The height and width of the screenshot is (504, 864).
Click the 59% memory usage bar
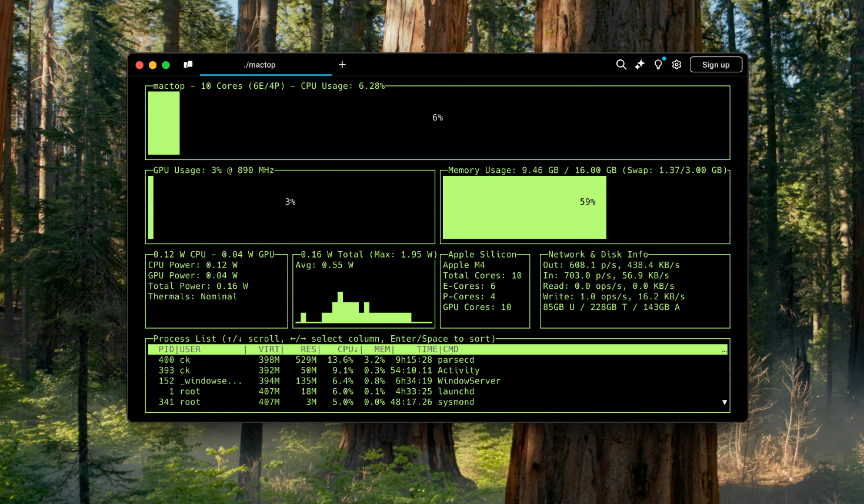(524, 207)
